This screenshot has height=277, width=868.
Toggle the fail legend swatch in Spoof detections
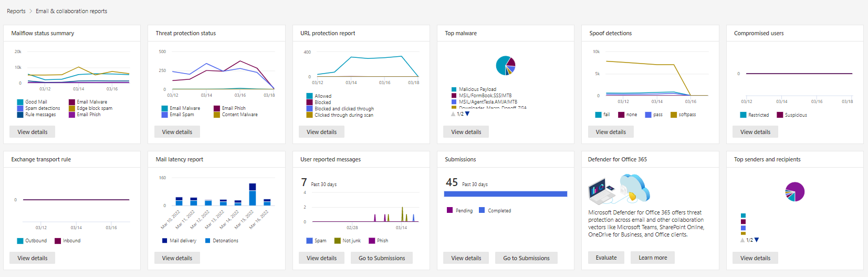[598, 115]
